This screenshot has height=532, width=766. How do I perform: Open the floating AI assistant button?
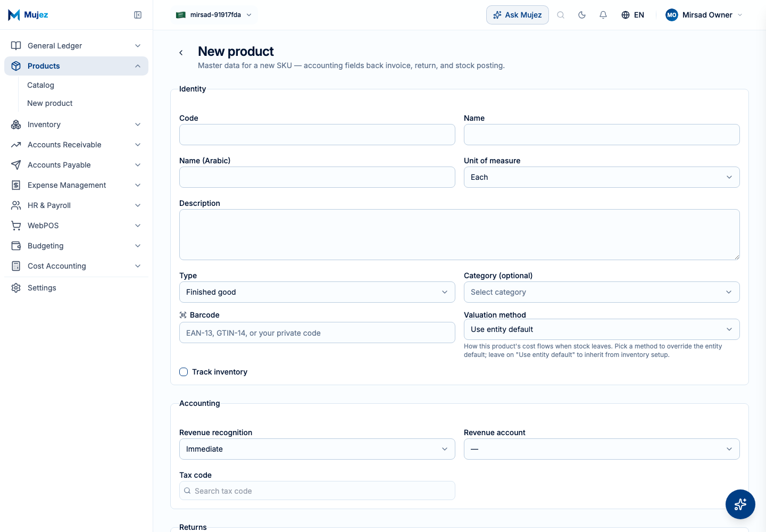tap(740, 504)
